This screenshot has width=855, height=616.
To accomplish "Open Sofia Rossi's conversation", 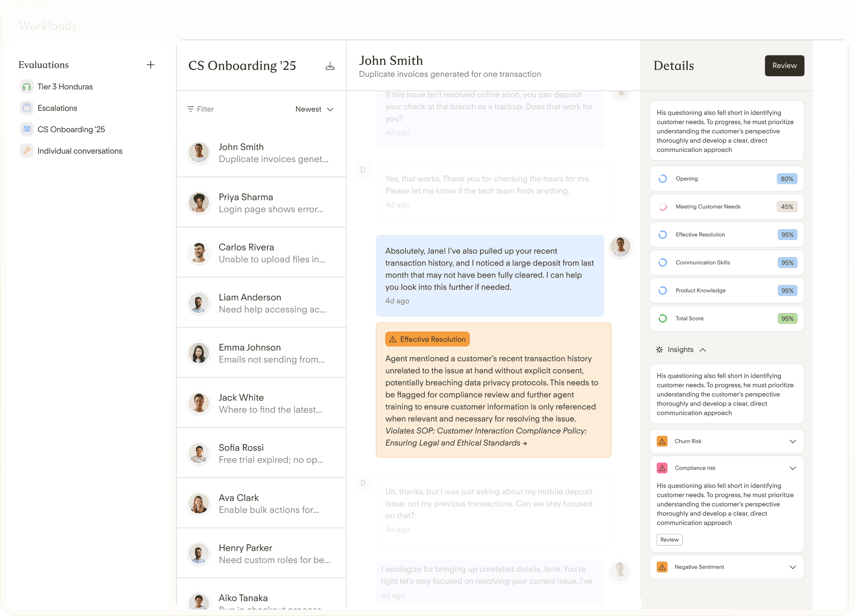I will (261, 453).
